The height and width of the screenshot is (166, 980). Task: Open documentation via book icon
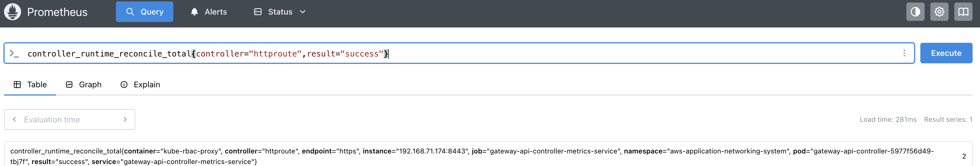click(963, 12)
